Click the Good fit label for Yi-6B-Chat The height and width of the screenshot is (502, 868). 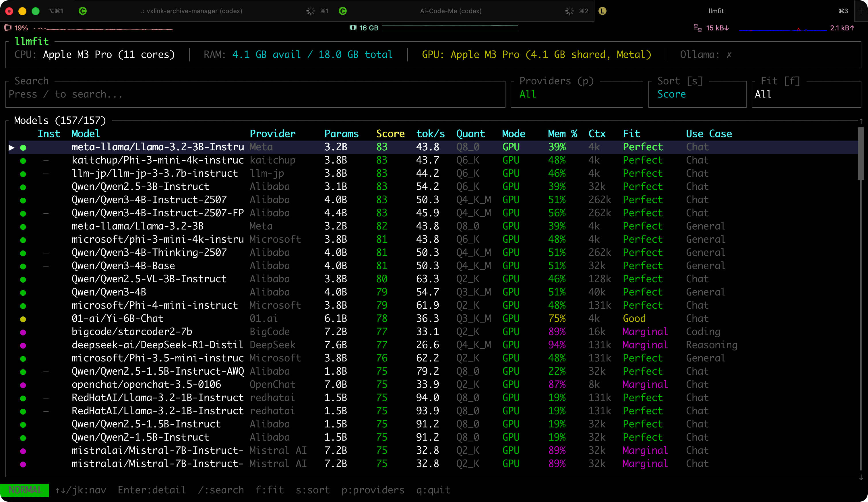[x=634, y=318]
